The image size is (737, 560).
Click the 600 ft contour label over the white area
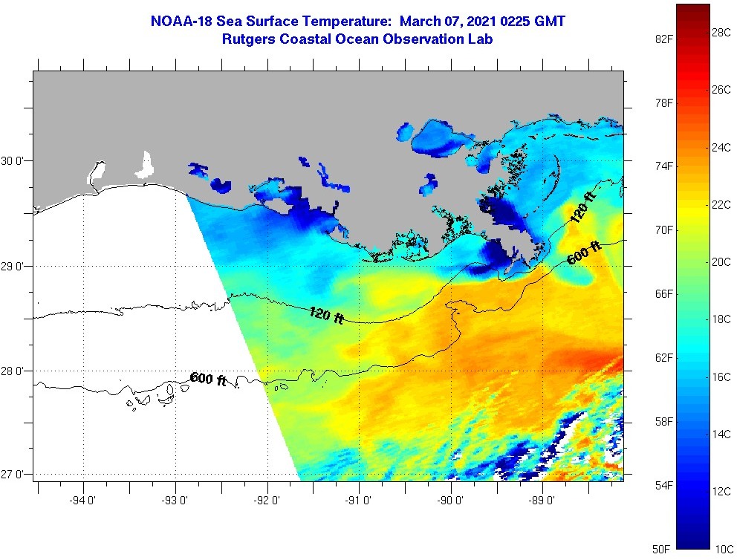coord(208,379)
